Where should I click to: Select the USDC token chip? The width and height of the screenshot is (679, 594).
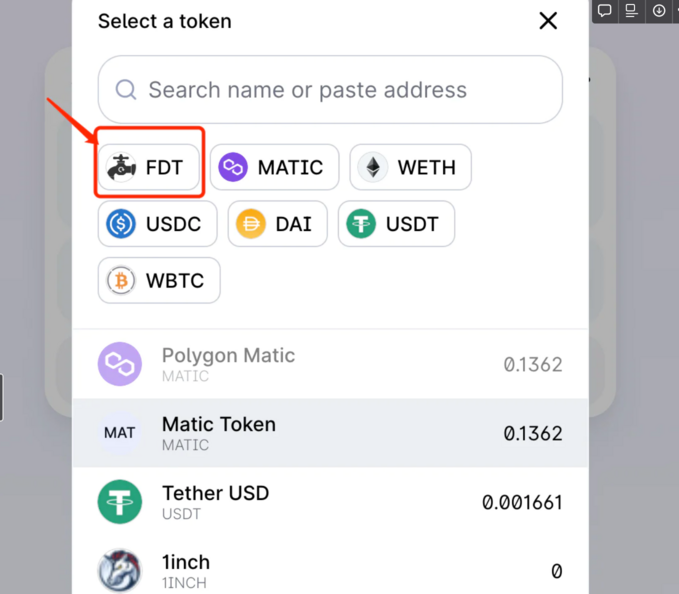coord(157,224)
